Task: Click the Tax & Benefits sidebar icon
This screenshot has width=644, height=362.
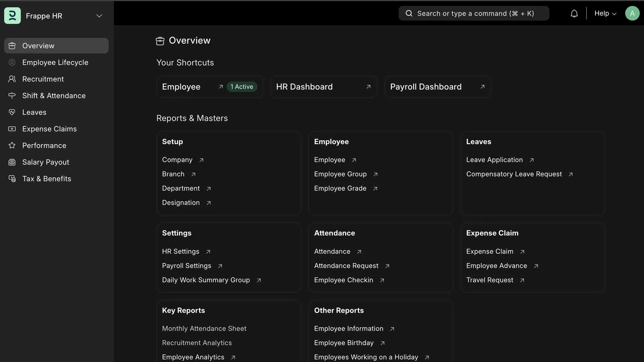Action: (x=12, y=179)
